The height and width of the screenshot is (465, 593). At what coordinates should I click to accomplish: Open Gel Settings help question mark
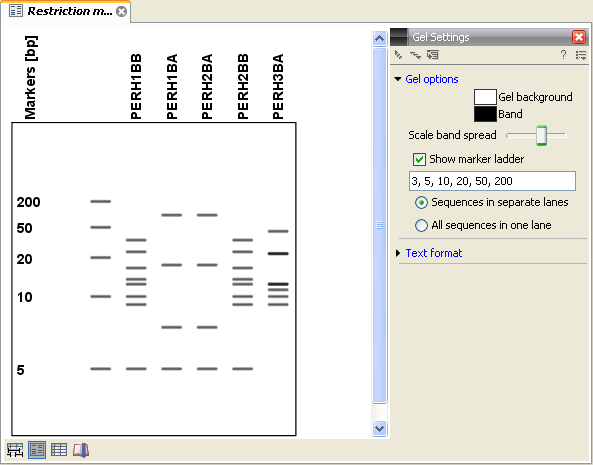(563, 55)
